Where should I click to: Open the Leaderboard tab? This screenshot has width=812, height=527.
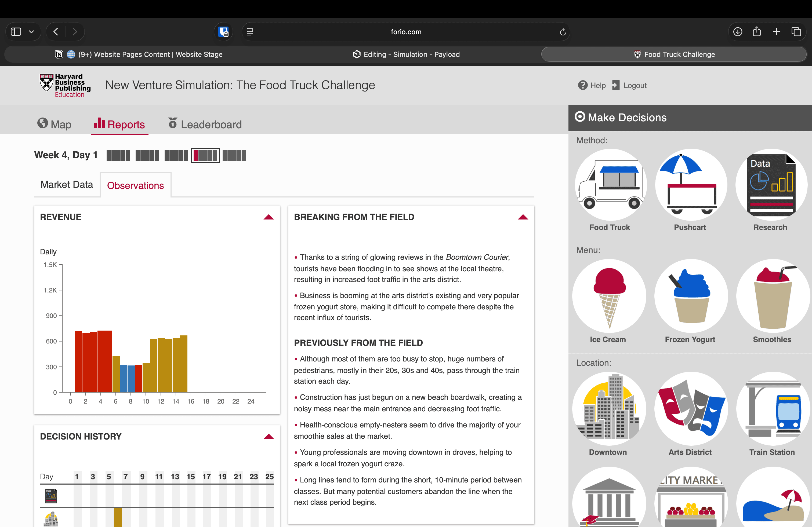205,124
